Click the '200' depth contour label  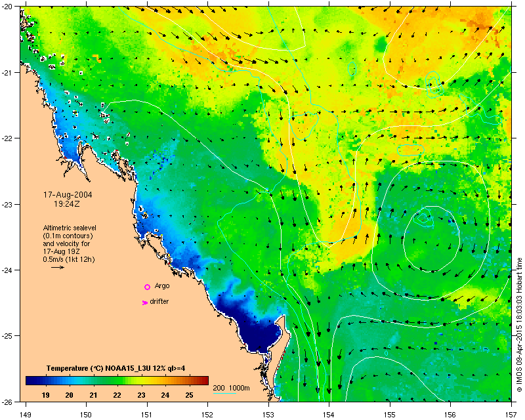click(219, 388)
